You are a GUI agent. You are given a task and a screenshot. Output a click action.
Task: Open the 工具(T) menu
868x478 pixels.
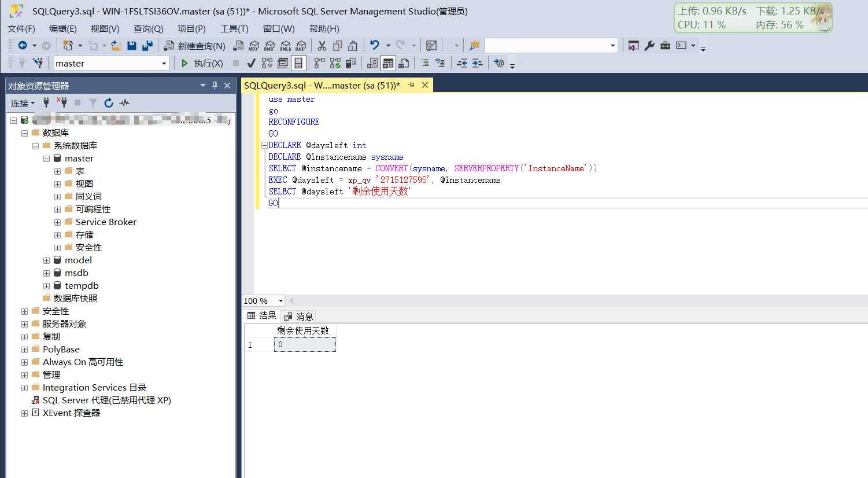(234, 28)
